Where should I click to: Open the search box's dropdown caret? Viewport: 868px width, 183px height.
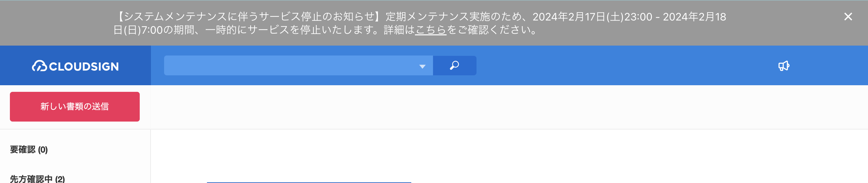[422, 66]
